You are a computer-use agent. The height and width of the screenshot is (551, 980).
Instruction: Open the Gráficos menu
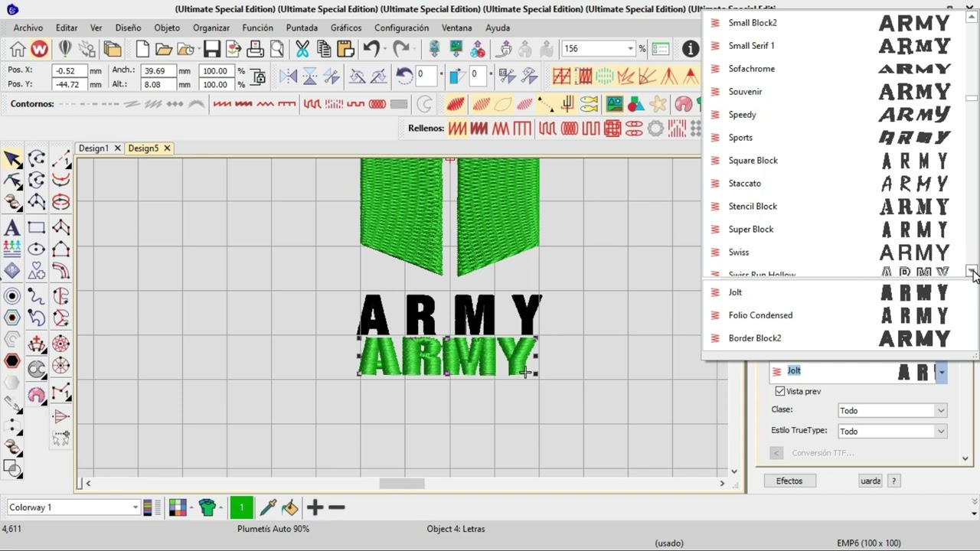click(x=346, y=28)
